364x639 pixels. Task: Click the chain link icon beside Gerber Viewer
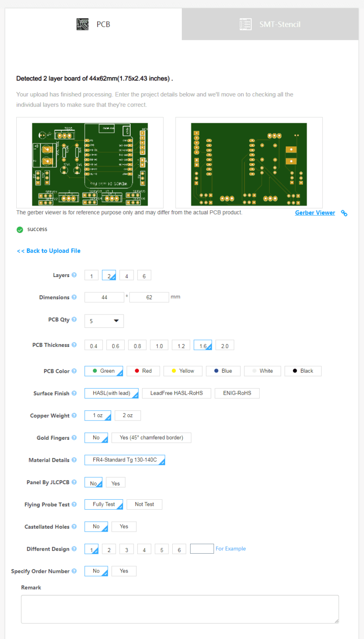[344, 213]
